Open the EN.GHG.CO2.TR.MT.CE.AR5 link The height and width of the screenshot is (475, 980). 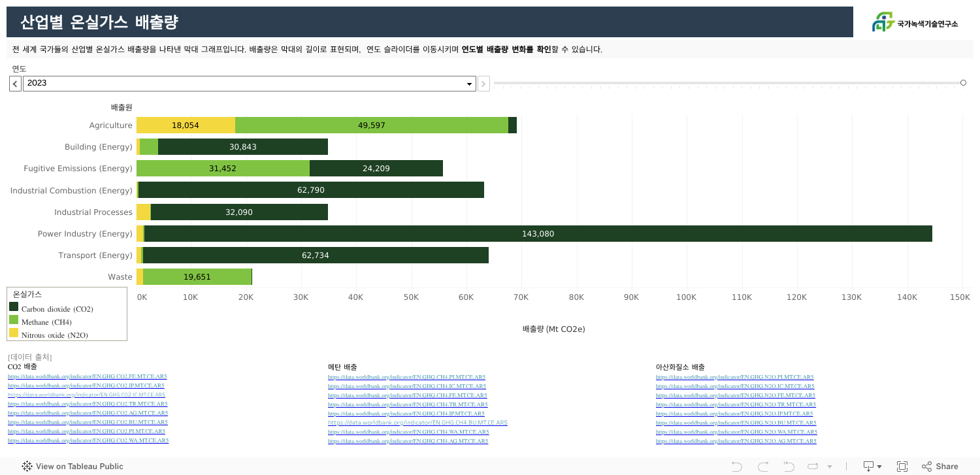[88, 404]
